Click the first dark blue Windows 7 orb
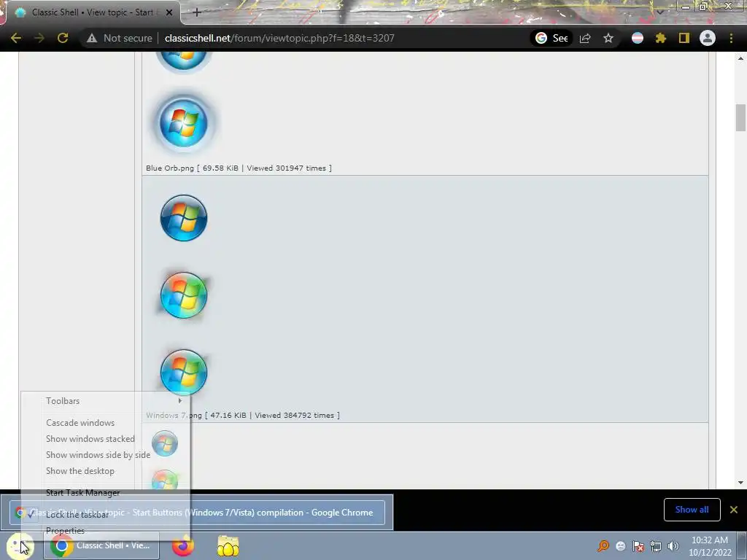 [x=184, y=218]
